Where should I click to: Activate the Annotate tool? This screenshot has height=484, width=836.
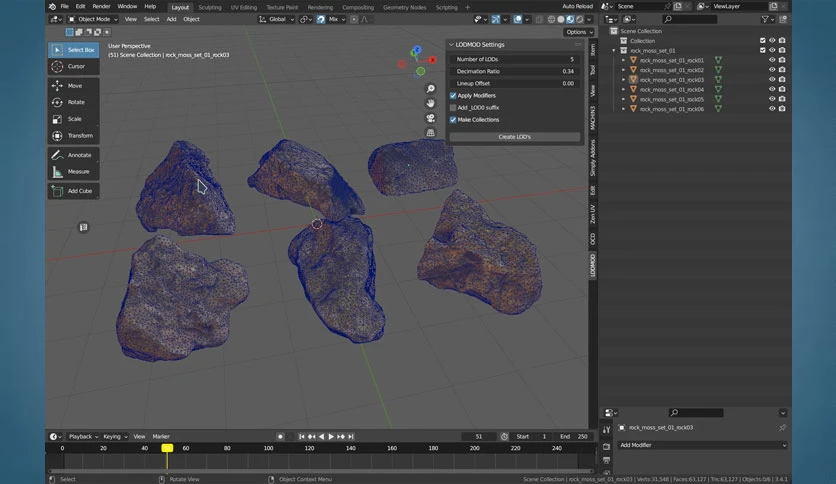pos(74,155)
